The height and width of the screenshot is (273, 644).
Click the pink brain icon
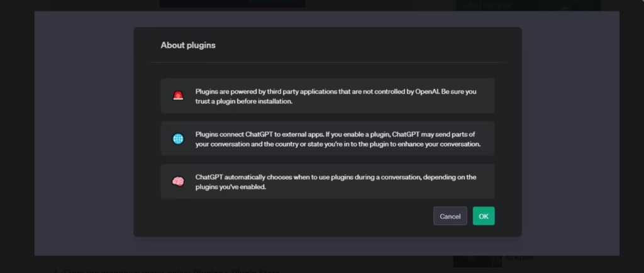click(179, 182)
